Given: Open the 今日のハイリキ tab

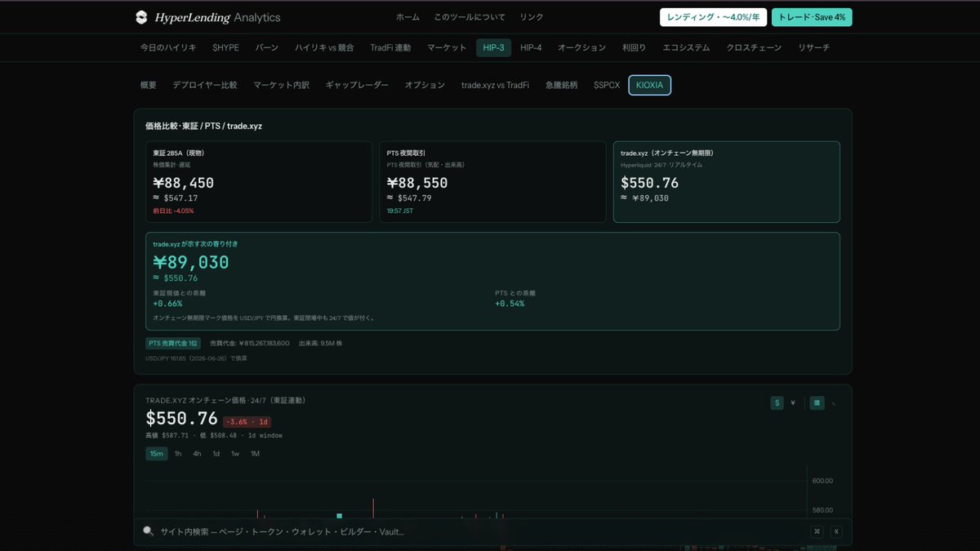Looking at the screenshot, I should coord(168,47).
